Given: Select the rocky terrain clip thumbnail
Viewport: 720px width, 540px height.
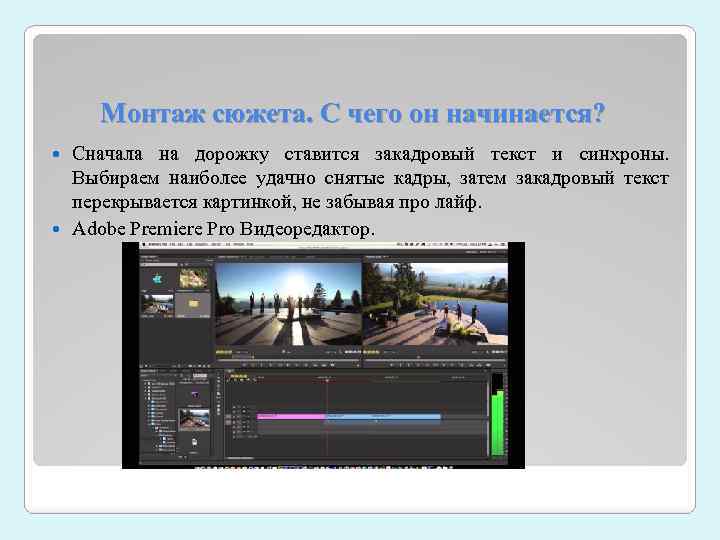Looking at the screenshot, I should [x=193, y=279].
